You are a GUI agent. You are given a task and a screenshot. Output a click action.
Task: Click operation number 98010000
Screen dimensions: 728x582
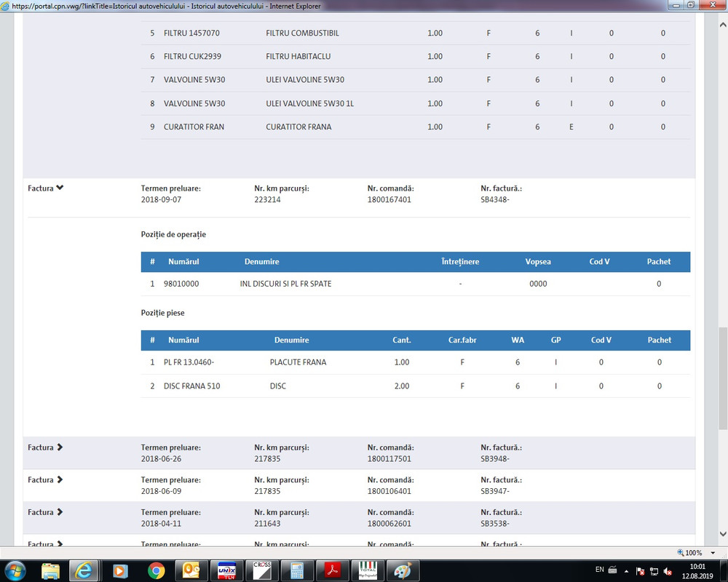coord(181,284)
